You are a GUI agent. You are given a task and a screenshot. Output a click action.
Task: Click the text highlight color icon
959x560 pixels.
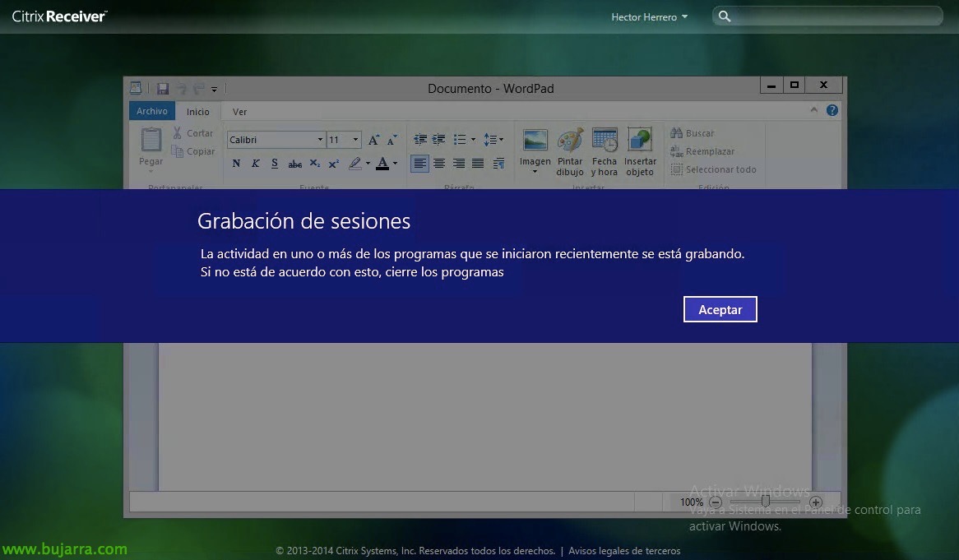tap(354, 164)
